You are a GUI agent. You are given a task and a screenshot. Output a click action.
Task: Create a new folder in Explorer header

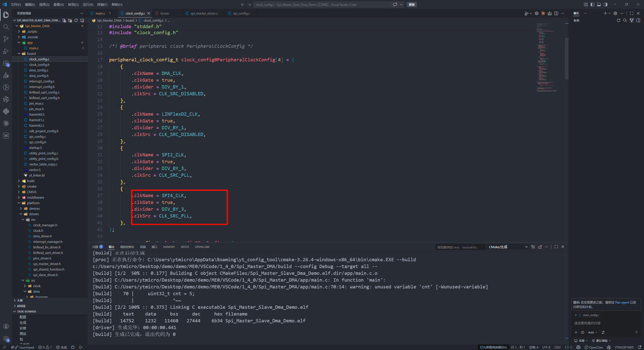(70, 21)
